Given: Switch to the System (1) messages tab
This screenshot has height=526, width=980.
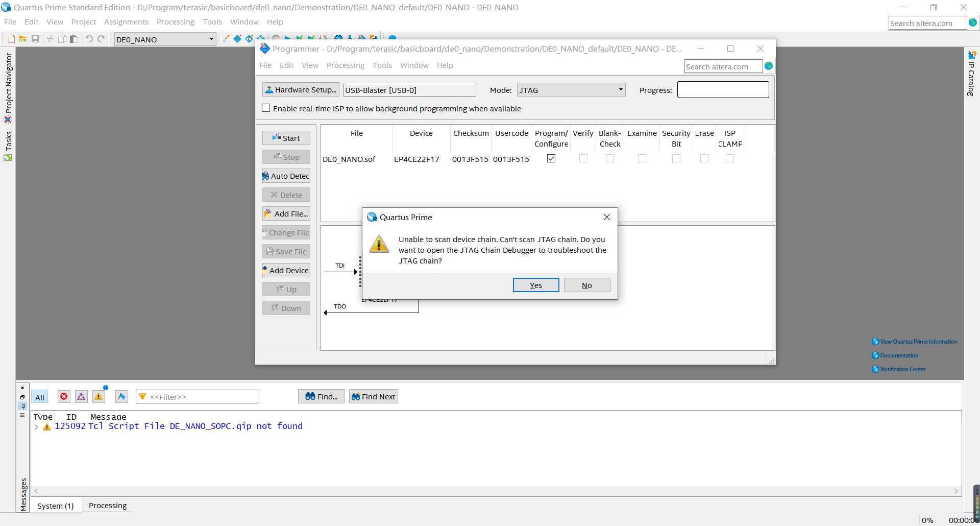Looking at the screenshot, I should click(x=56, y=506).
